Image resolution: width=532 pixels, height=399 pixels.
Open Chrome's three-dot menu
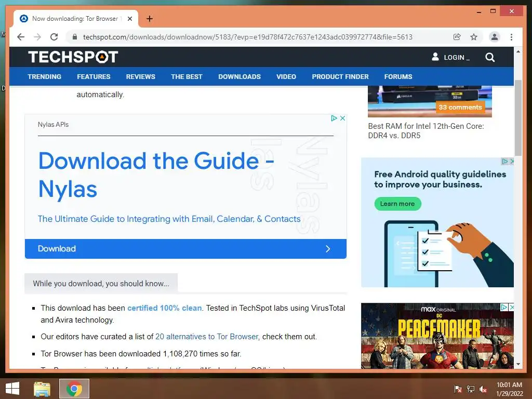click(511, 37)
